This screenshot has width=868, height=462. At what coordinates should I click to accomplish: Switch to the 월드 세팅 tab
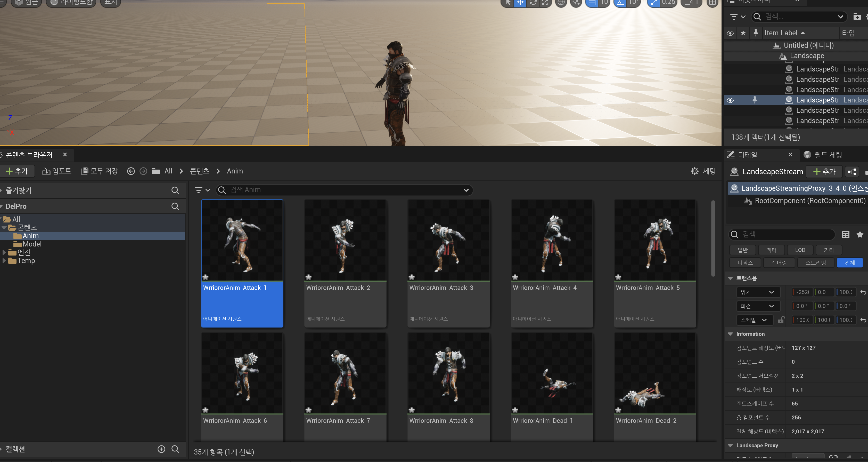pos(828,155)
